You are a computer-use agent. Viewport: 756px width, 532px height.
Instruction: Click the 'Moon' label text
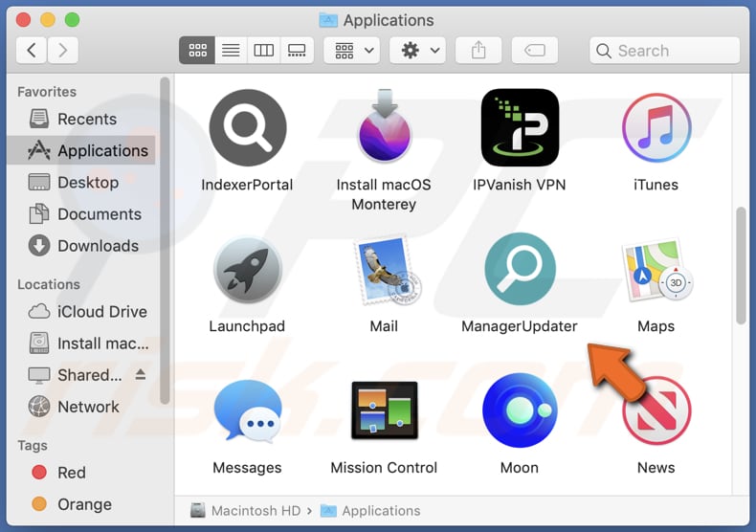(520, 468)
